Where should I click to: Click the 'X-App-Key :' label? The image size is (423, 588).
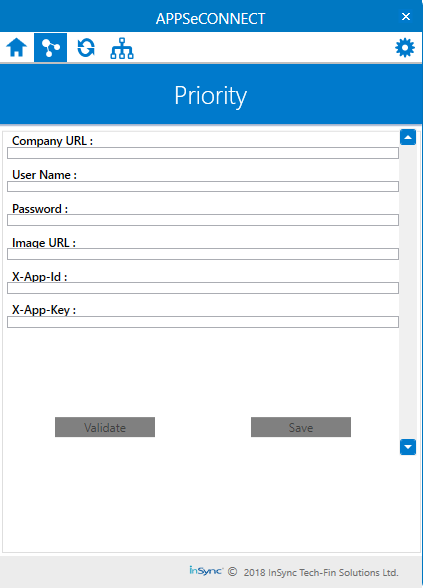(x=44, y=310)
